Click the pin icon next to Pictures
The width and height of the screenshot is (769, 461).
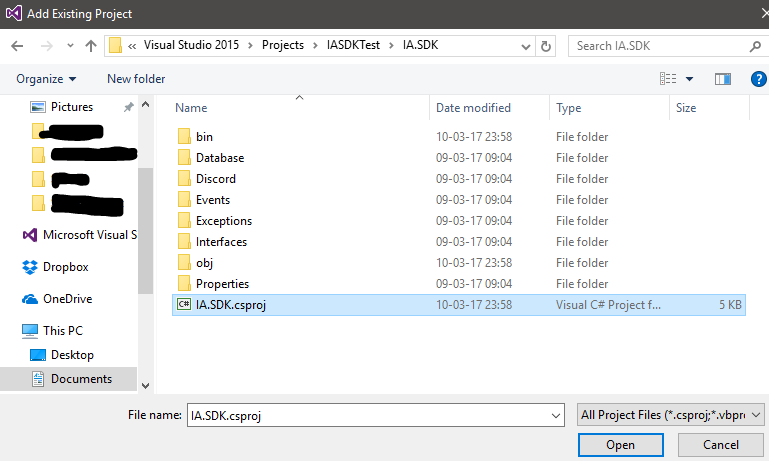128,107
